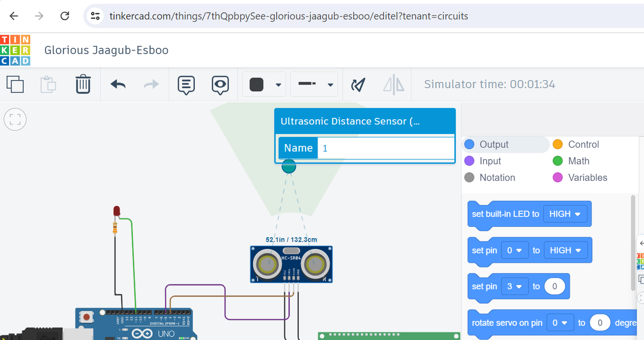Open HIGH dropdown in set pin block
Image resolution: width=644 pixels, height=340 pixels.
566,250
